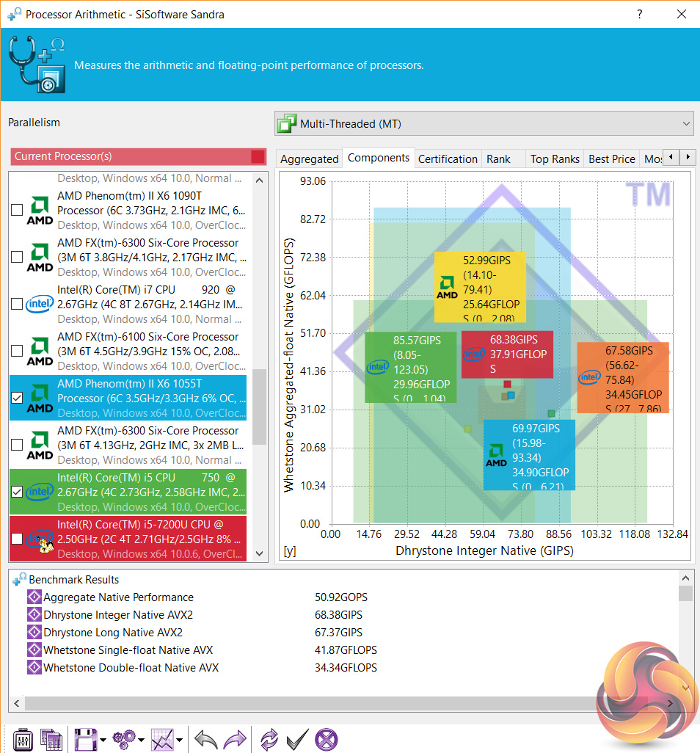Click the purple forward arrow icon

[235, 740]
